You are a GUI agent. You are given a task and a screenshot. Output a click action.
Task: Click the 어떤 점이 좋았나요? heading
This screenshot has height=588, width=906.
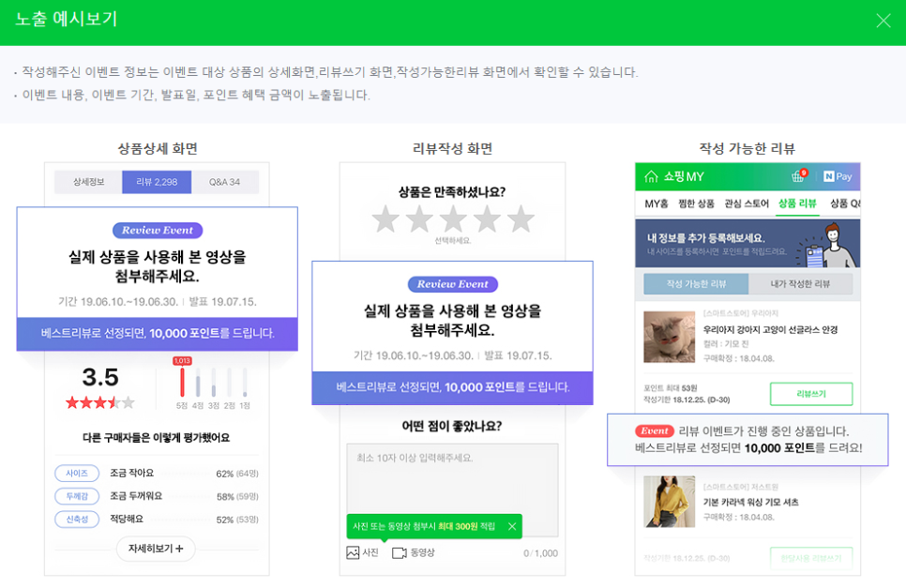tap(452, 427)
